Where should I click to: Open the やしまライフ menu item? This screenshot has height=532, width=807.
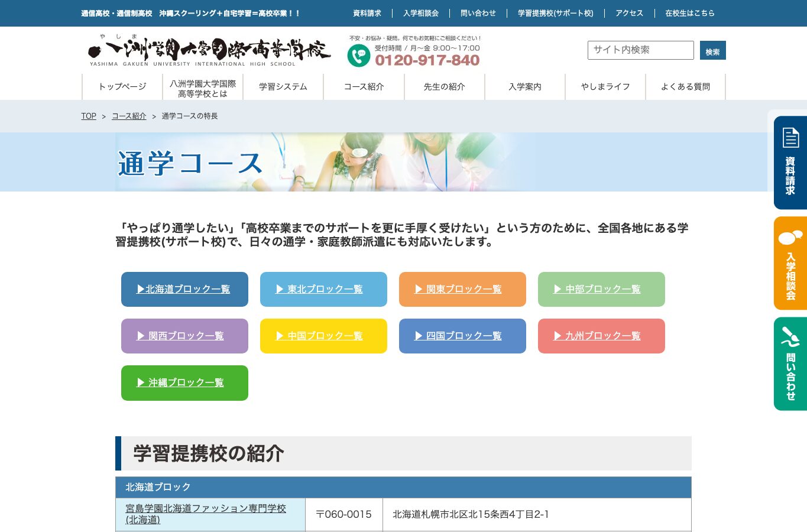[605, 87]
